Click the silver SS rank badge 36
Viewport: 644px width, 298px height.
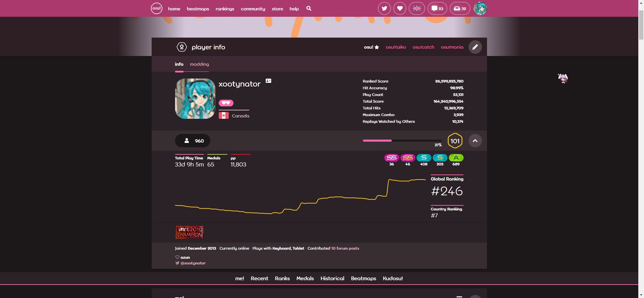(391, 158)
